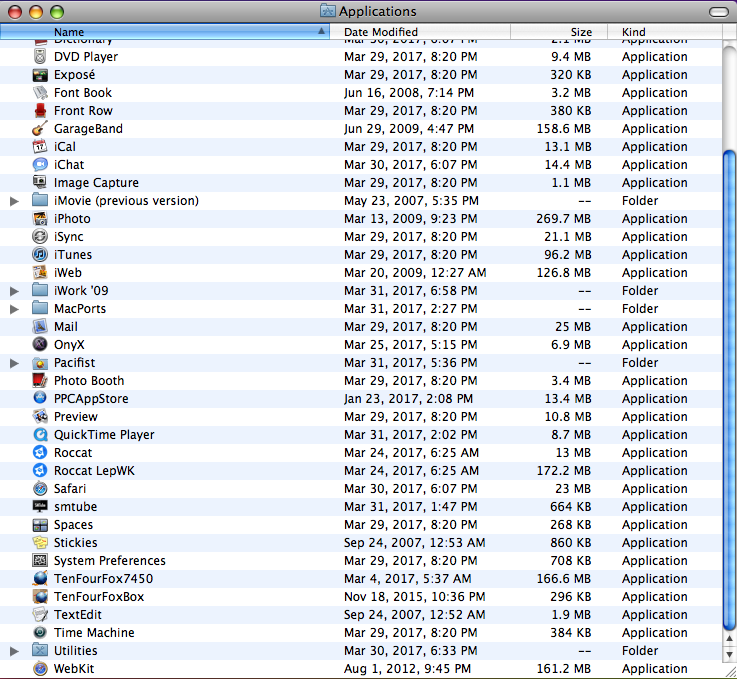Click the Spaces icon
This screenshot has height=679, width=737.
(x=40, y=524)
